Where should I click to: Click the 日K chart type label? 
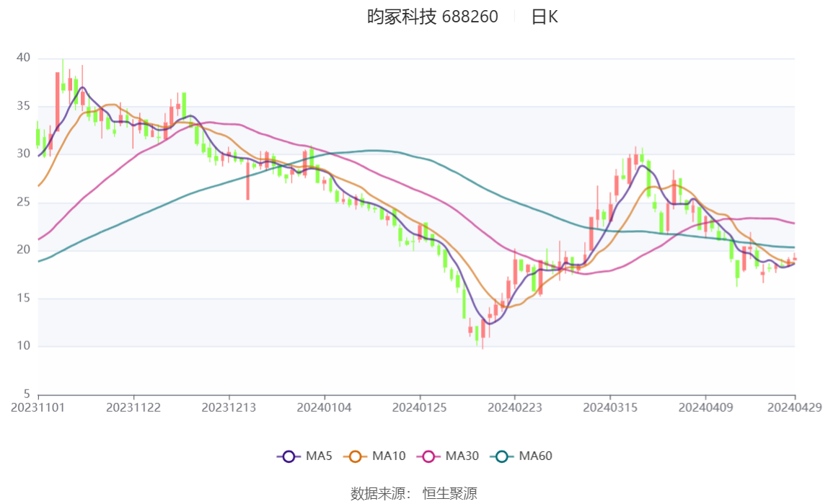pos(545,17)
